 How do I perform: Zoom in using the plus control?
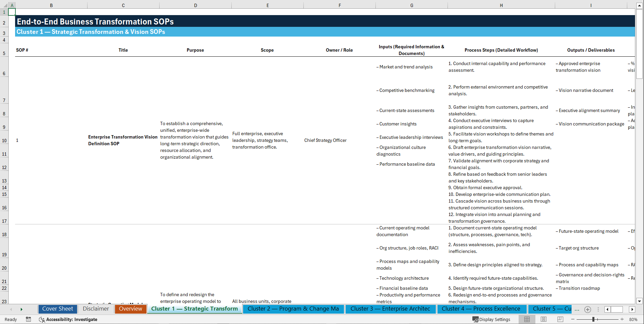pos(623,319)
